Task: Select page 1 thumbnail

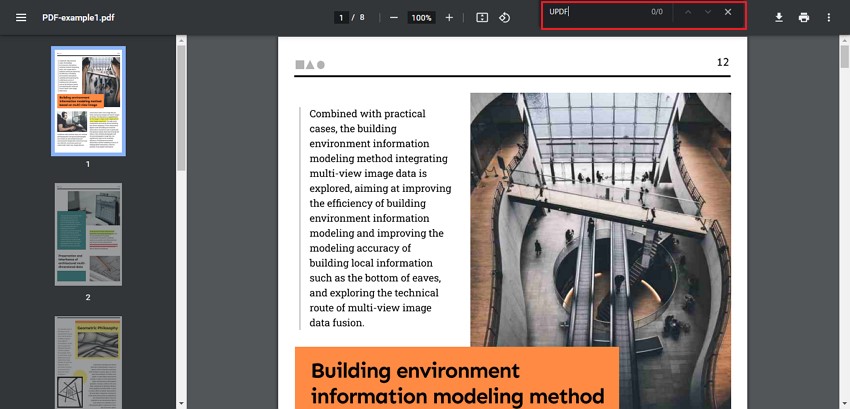Action: coord(88,101)
